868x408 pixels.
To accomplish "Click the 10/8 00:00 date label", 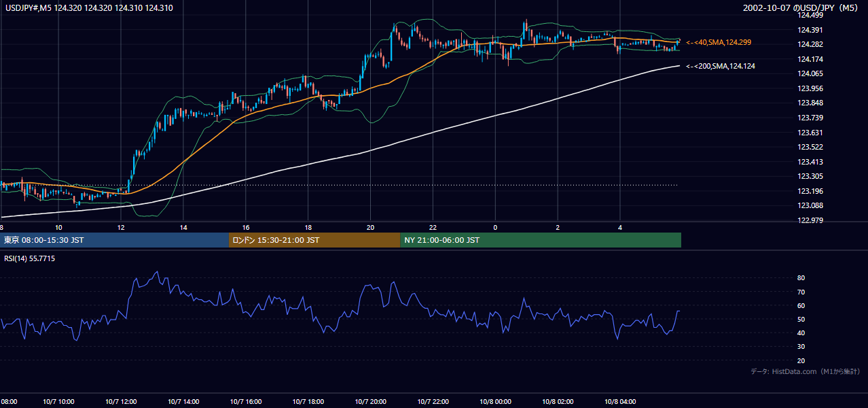I will (495, 401).
